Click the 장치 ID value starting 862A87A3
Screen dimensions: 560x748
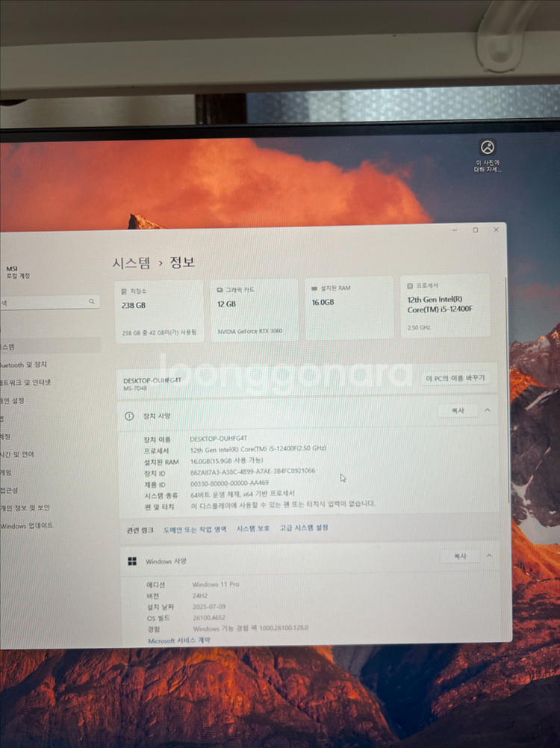tap(252, 472)
